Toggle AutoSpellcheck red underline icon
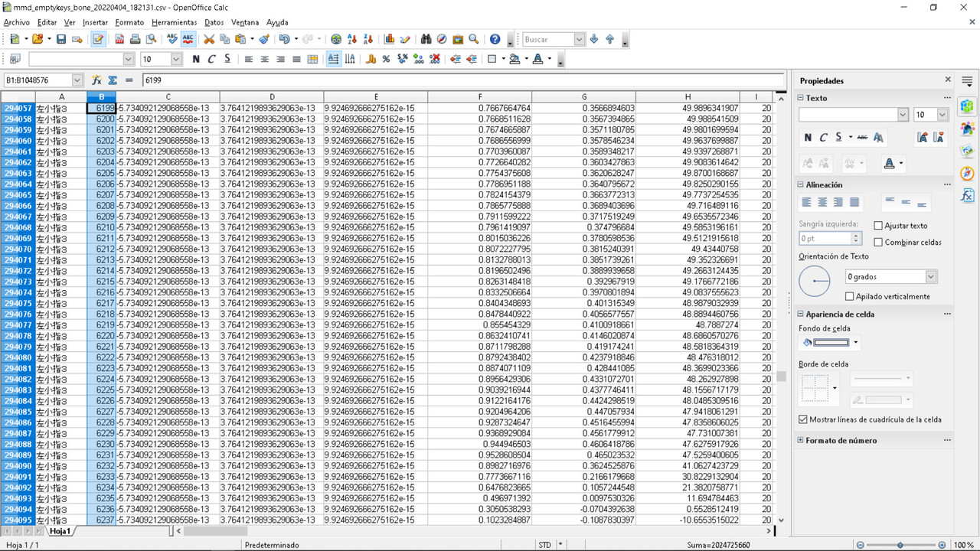Screen dimensions: 980x551 [188, 39]
